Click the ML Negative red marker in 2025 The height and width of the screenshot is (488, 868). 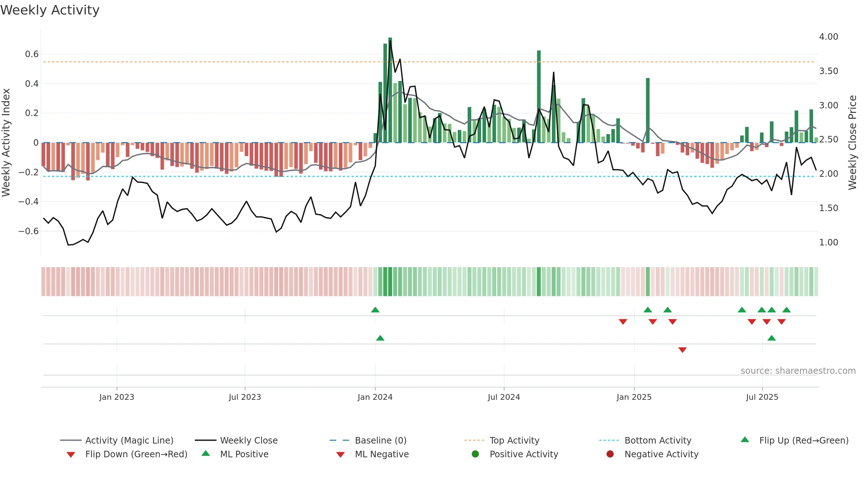click(x=682, y=350)
